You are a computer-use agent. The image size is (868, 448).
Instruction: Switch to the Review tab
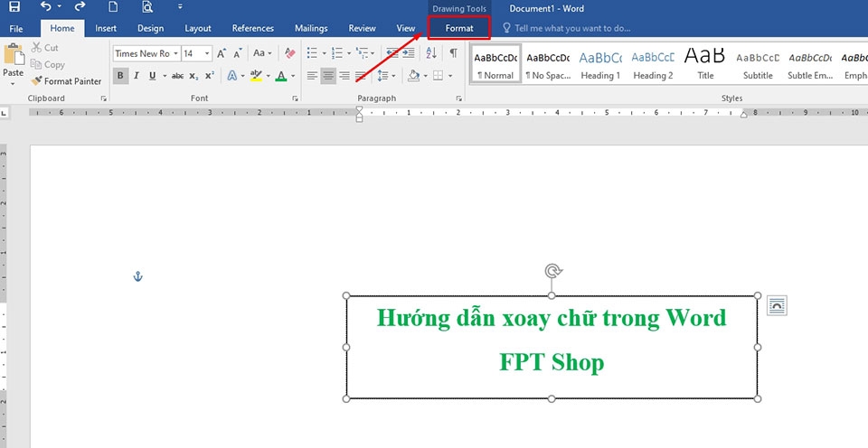tap(362, 28)
